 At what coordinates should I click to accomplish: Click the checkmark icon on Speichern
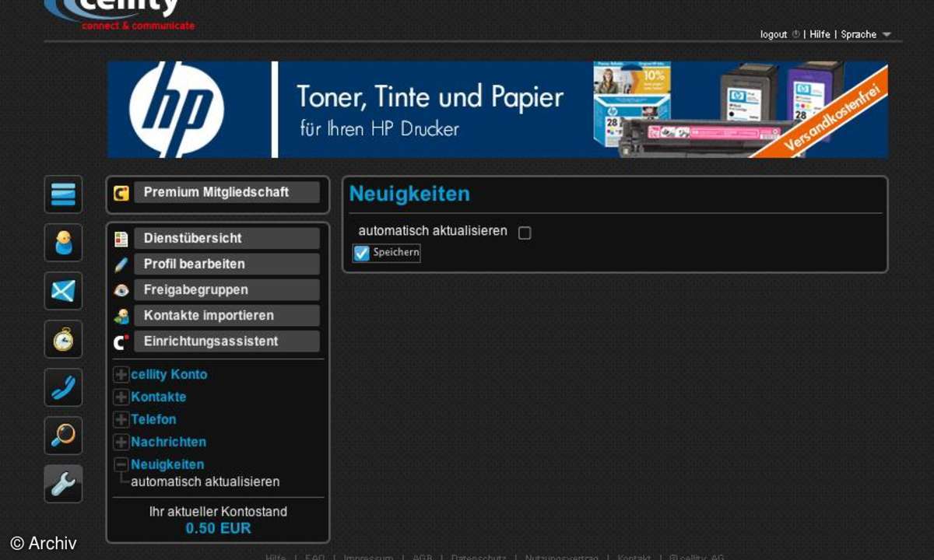(x=361, y=253)
